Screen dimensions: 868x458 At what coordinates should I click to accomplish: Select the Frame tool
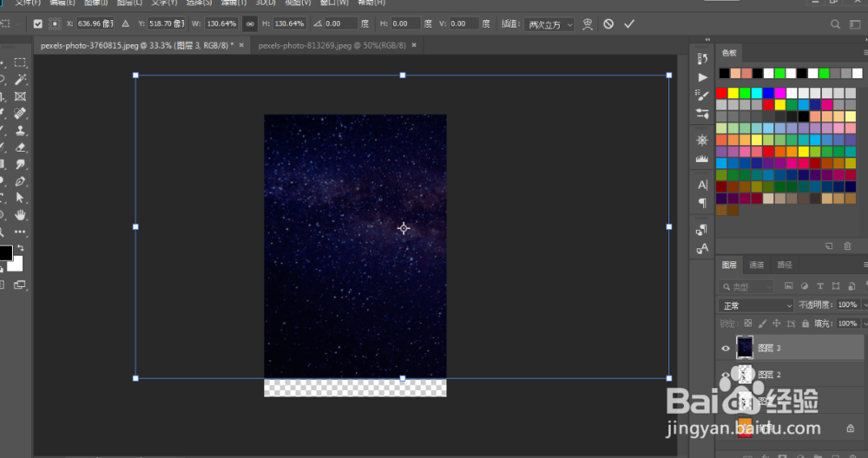[20, 96]
